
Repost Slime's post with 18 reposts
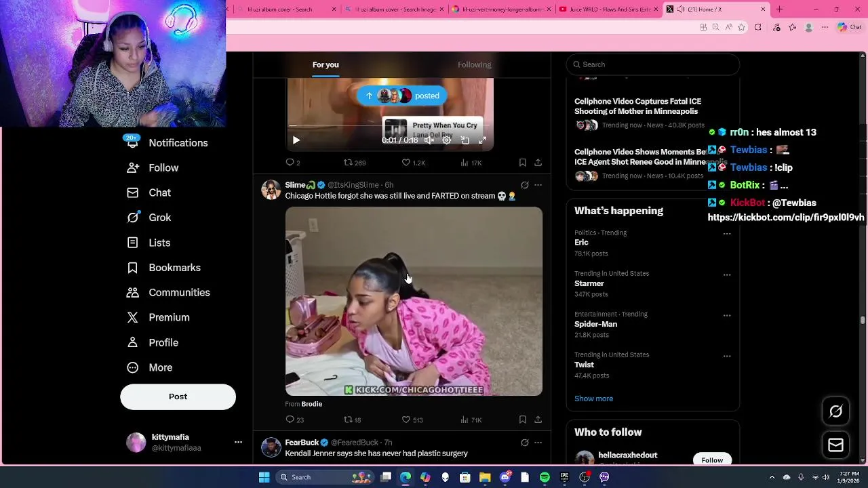352,420
